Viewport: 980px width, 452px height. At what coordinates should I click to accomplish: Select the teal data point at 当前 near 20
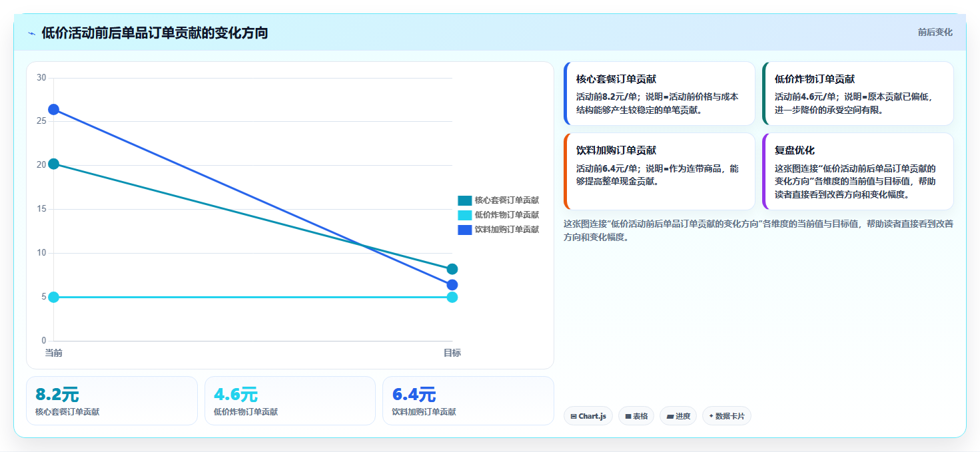[53, 164]
